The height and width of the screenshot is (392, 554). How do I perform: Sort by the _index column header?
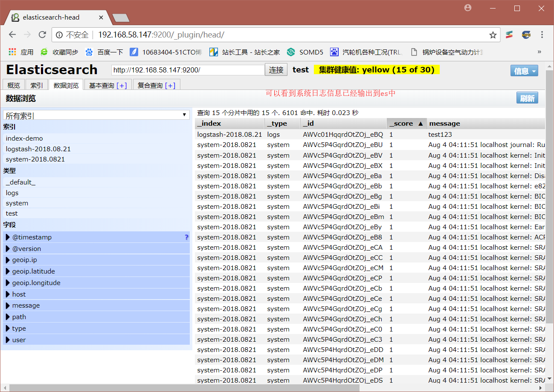(x=230, y=124)
